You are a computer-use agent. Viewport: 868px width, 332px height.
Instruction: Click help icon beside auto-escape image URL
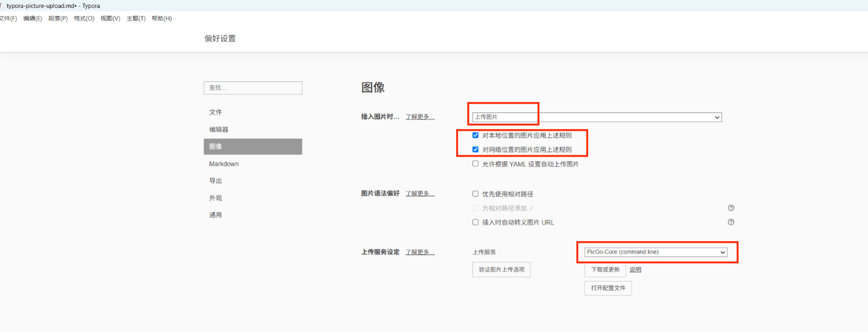click(x=731, y=222)
